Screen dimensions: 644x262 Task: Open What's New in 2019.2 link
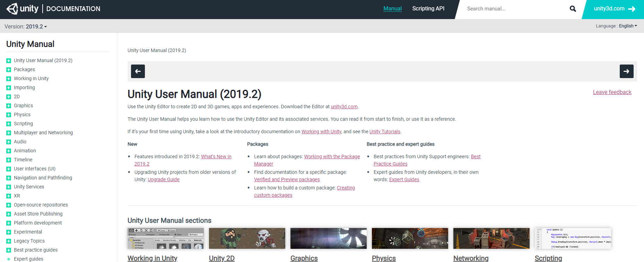pyautogui.click(x=216, y=157)
